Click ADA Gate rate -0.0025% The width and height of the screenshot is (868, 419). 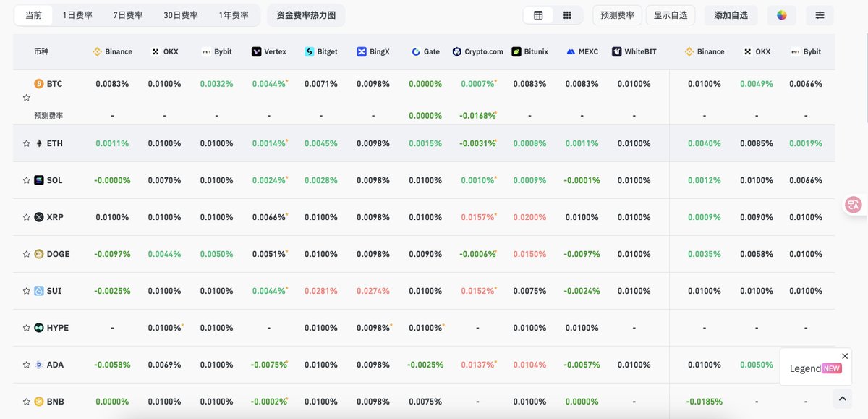click(425, 365)
